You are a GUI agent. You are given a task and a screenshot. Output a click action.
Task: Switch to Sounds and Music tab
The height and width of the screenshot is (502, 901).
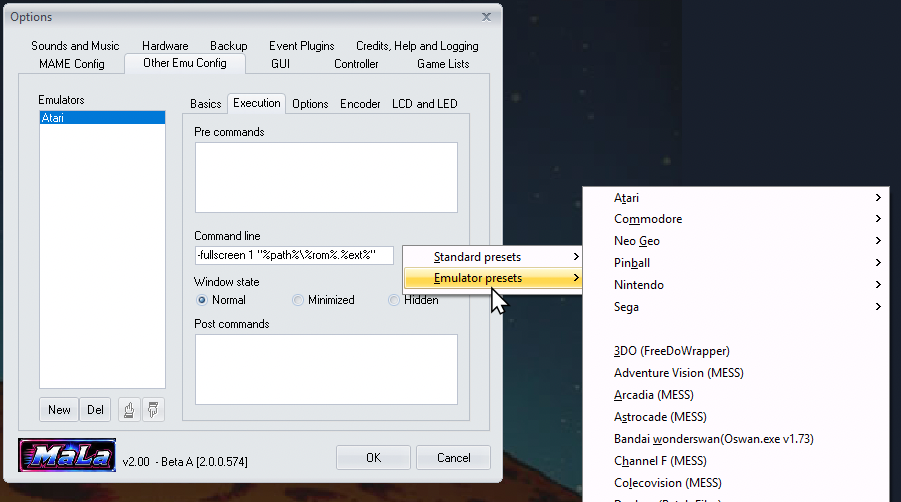(x=75, y=46)
